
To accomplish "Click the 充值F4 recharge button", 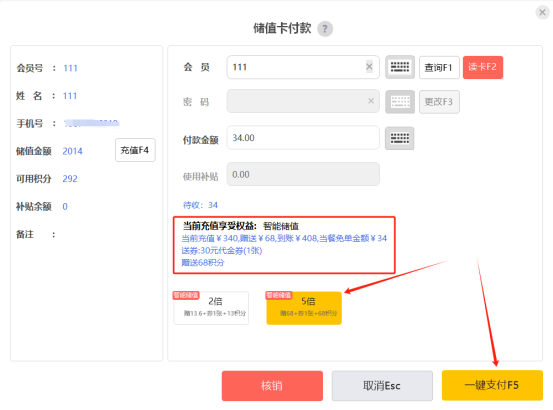I will 135,150.
